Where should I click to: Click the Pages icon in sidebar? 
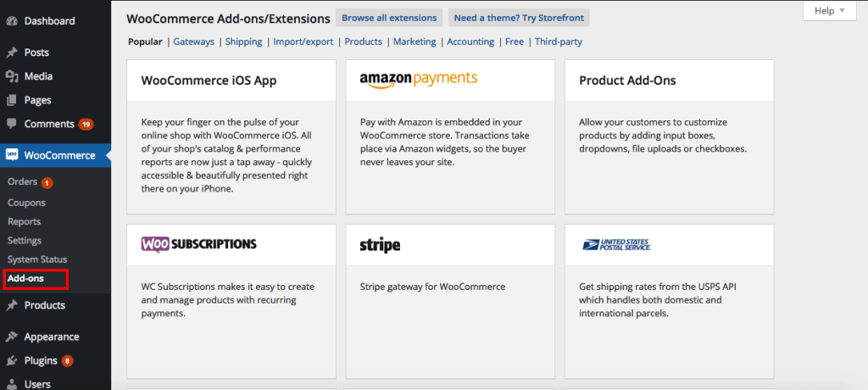12,100
